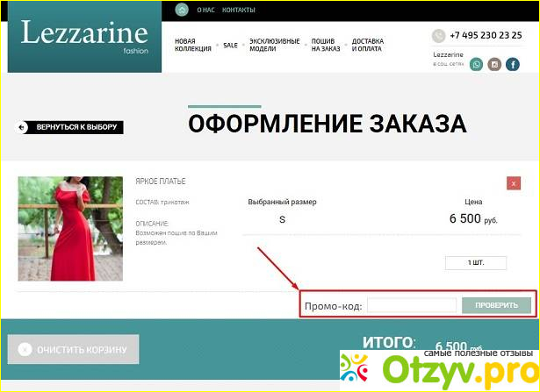Remove the dress with red X button
The image size is (540, 392).
click(x=514, y=183)
